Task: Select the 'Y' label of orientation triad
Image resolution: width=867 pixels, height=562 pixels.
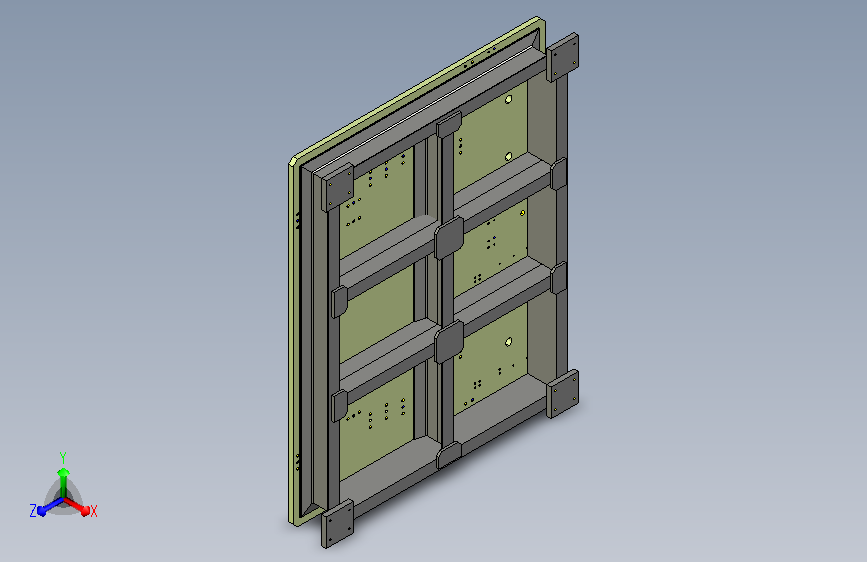Action: coord(63,458)
